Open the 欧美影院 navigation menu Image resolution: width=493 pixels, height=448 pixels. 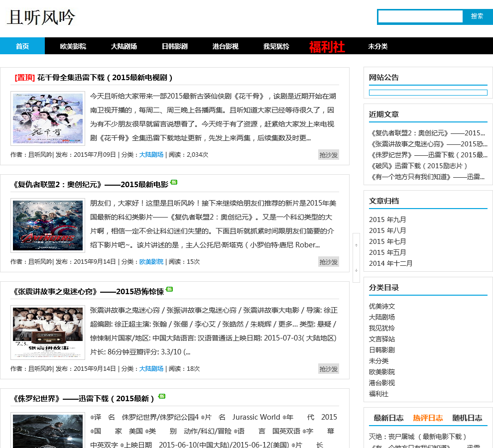click(x=73, y=46)
